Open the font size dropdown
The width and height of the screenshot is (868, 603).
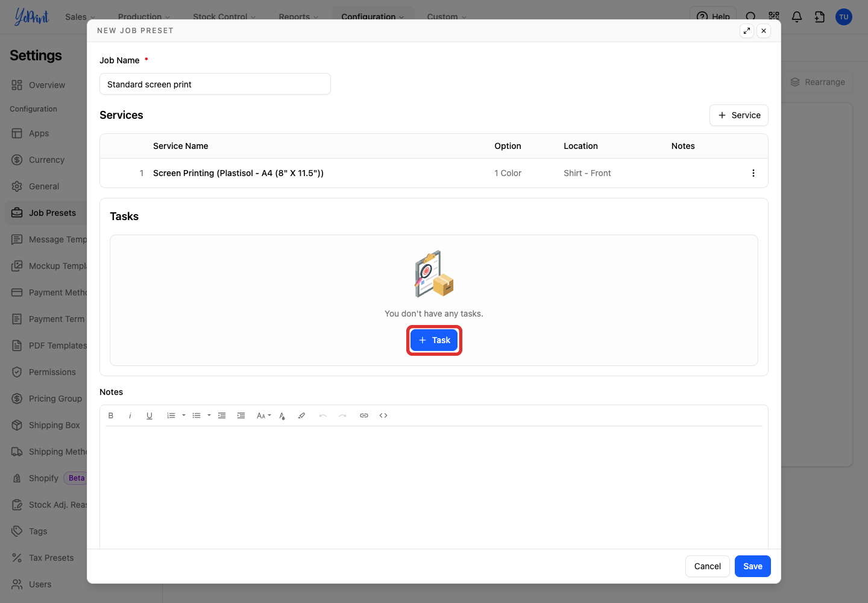pos(263,415)
